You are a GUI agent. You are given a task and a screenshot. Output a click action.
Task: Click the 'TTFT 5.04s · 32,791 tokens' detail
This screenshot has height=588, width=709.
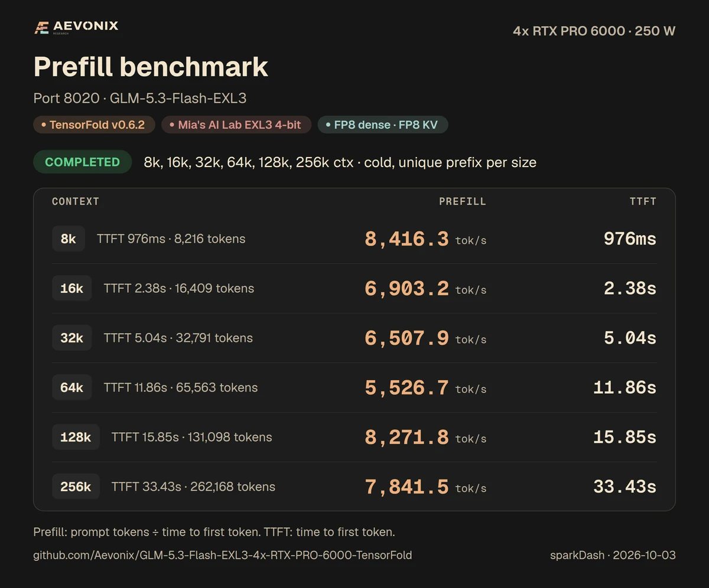[x=178, y=338]
